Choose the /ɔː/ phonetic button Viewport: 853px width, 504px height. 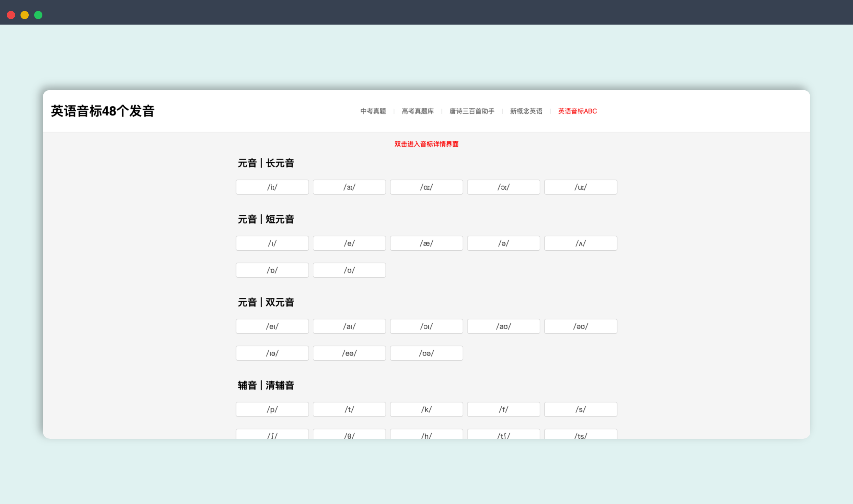click(503, 187)
